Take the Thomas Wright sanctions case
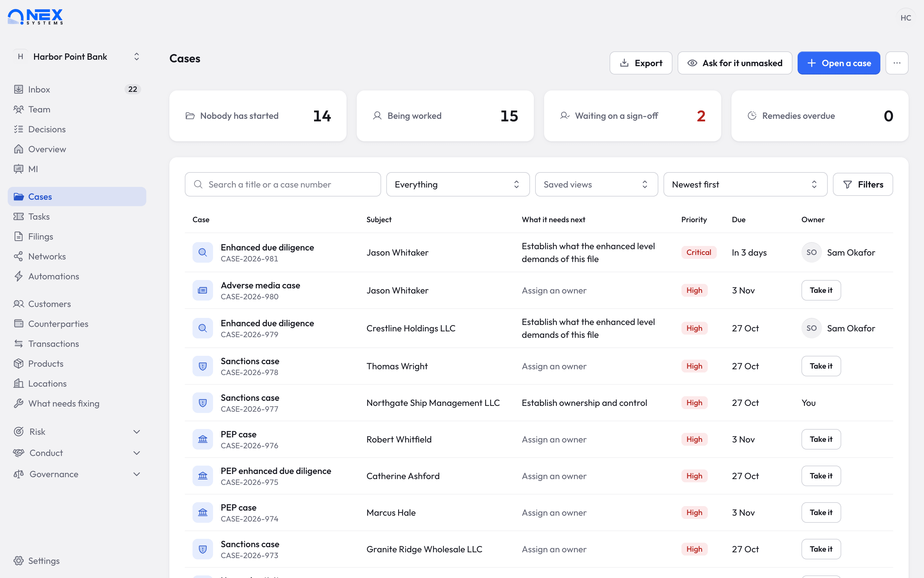Image resolution: width=924 pixels, height=578 pixels. pyautogui.click(x=821, y=366)
